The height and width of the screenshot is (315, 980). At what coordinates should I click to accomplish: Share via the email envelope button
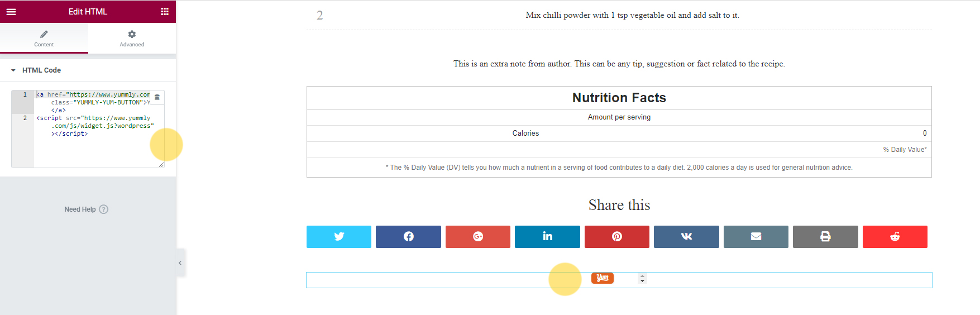[756, 236]
